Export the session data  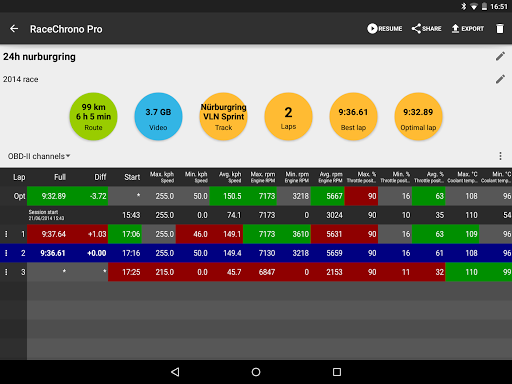click(x=467, y=29)
